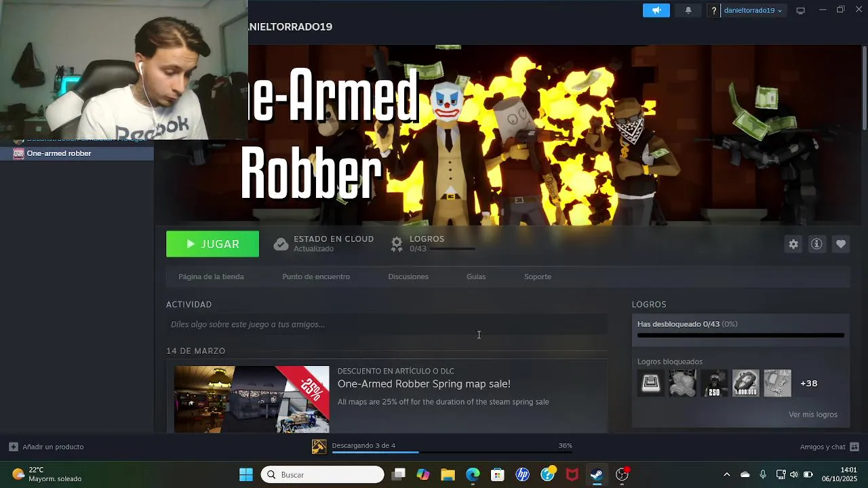Open One-Armed Robber Spring map sale article

(x=424, y=384)
